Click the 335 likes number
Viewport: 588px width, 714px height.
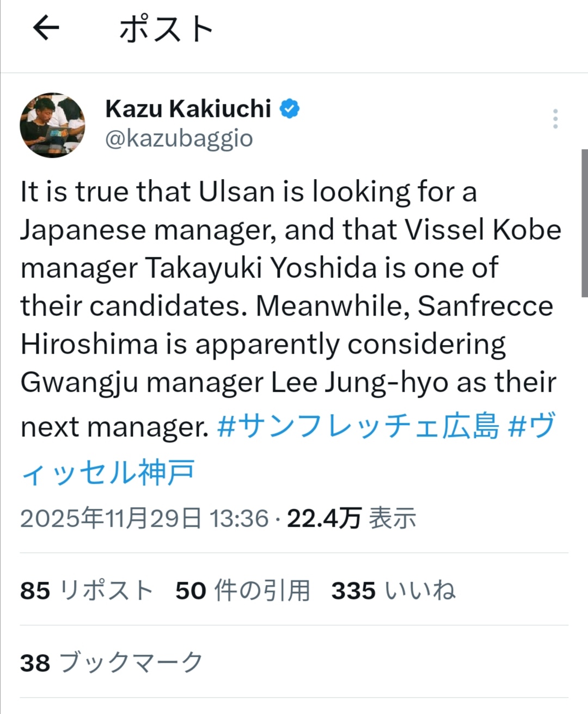(353, 591)
